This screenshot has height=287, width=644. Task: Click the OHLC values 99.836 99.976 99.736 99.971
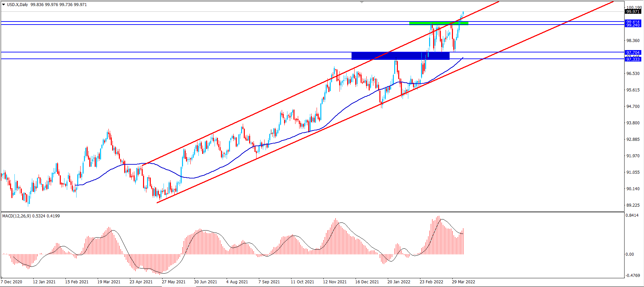59,5
